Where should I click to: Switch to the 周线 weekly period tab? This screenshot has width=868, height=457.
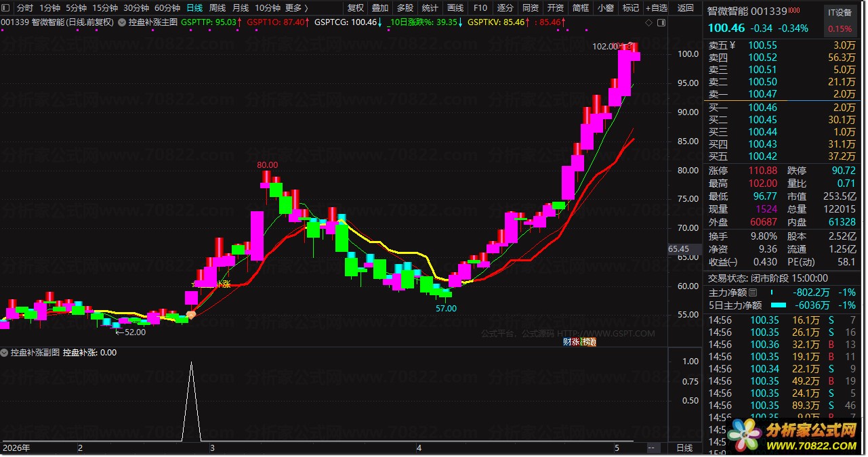(x=217, y=8)
